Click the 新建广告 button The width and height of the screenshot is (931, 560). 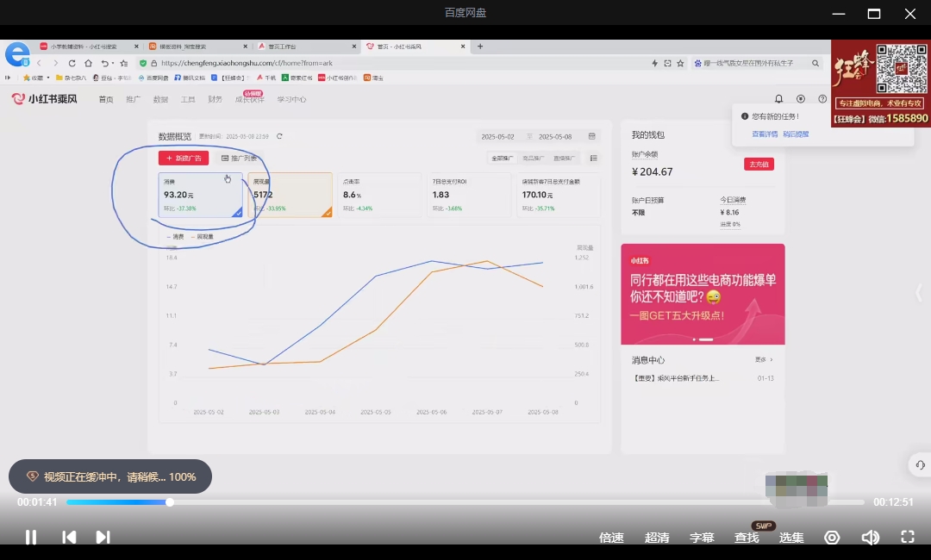coord(184,159)
